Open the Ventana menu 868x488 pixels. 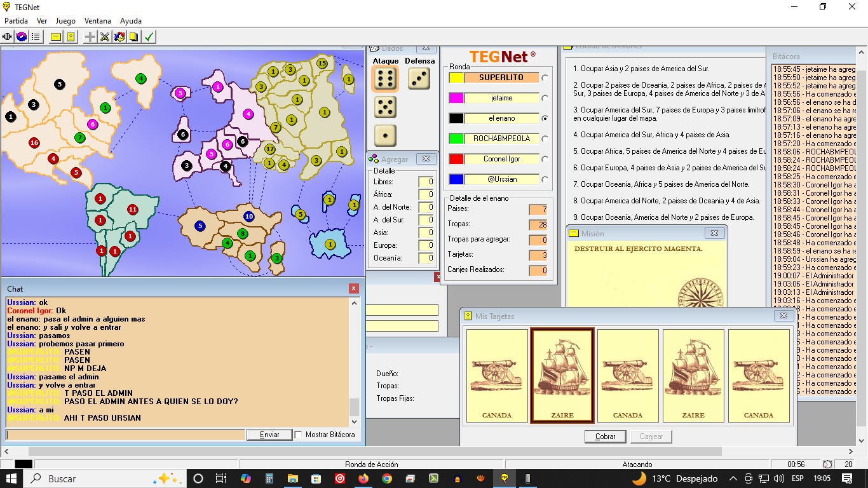click(x=97, y=21)
